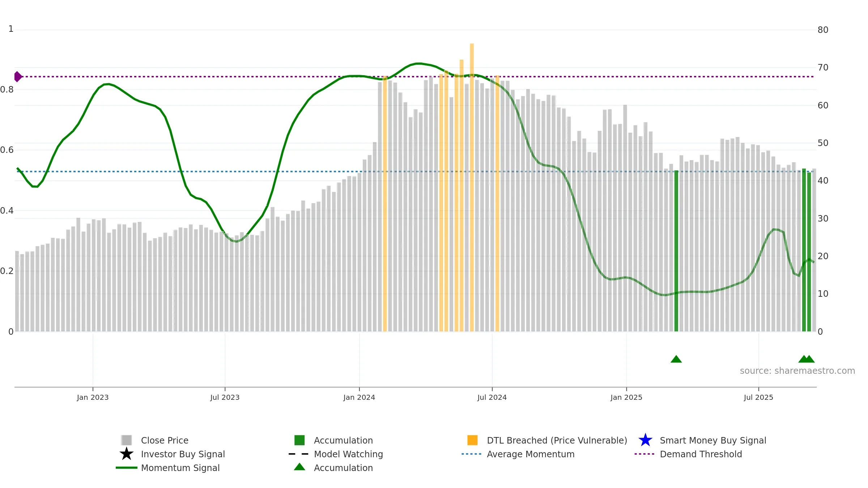The height and width of the screenshot is (488, 868).
Task: Toggle the Smart Money Buy Signal label
Action: [x=713, y=440]
